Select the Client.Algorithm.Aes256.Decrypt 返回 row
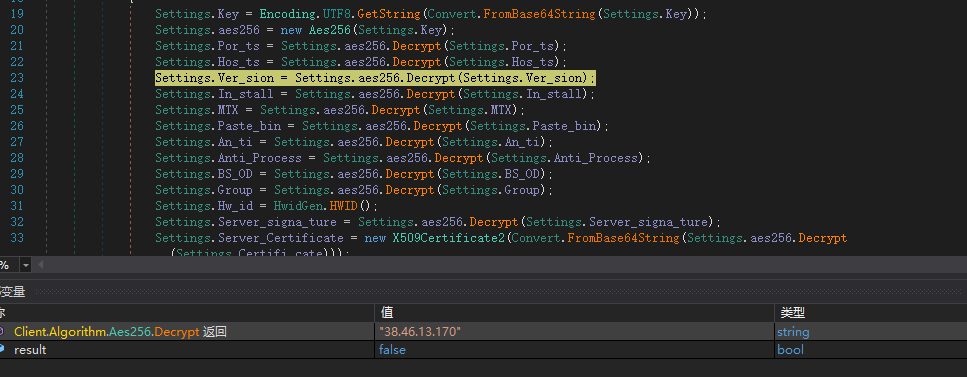Viewport: 967px width, 377px height. (484, 332)
